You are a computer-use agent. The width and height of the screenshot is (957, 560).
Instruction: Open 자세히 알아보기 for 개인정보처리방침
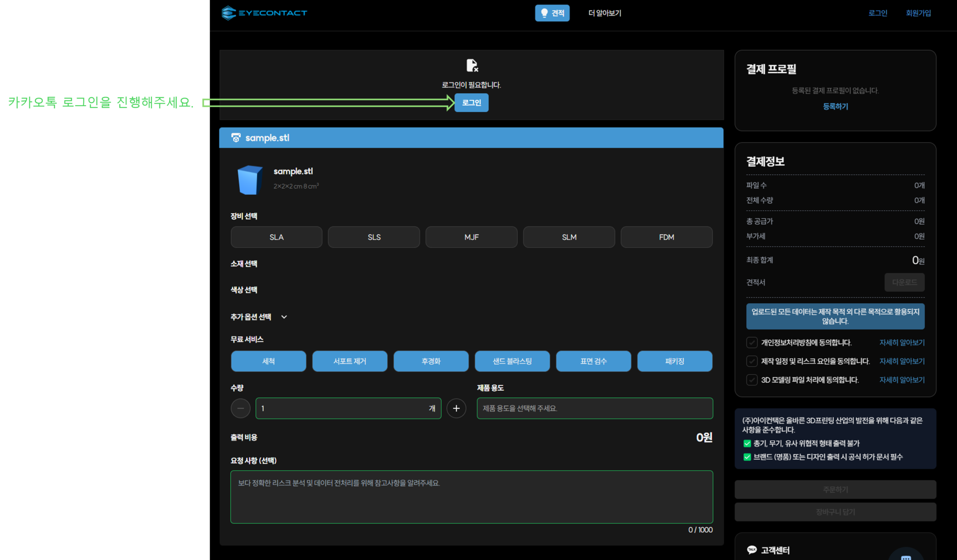[902, 343]
